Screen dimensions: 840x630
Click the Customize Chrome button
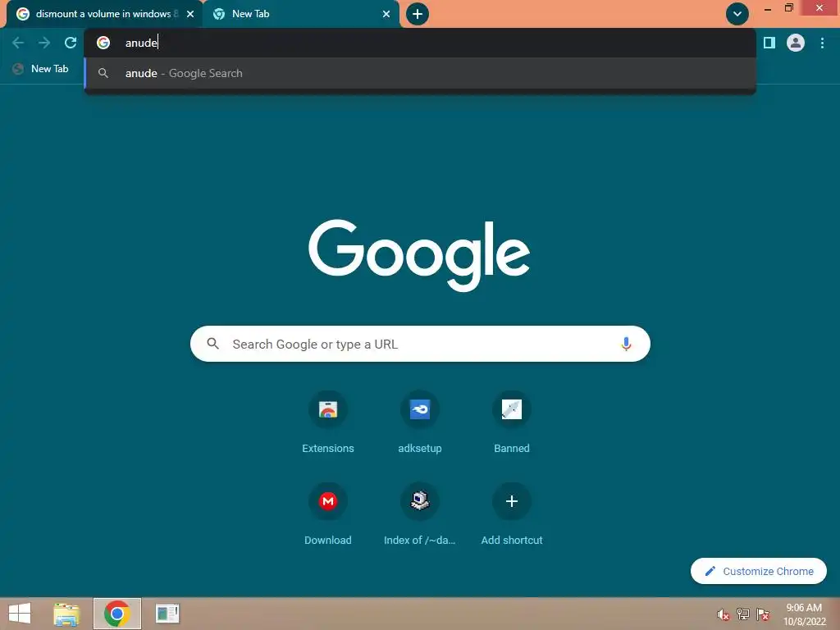point(759,571)
